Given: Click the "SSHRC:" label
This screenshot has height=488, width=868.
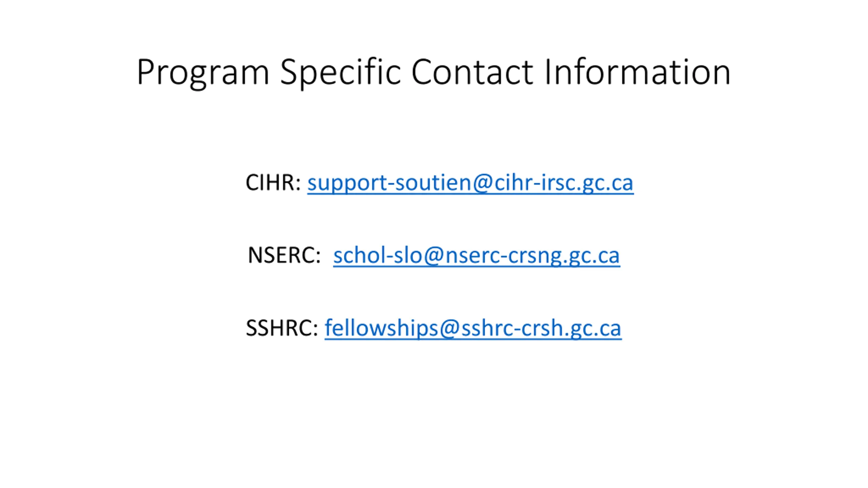Looking at the screenshot, I should coord(282,328).
